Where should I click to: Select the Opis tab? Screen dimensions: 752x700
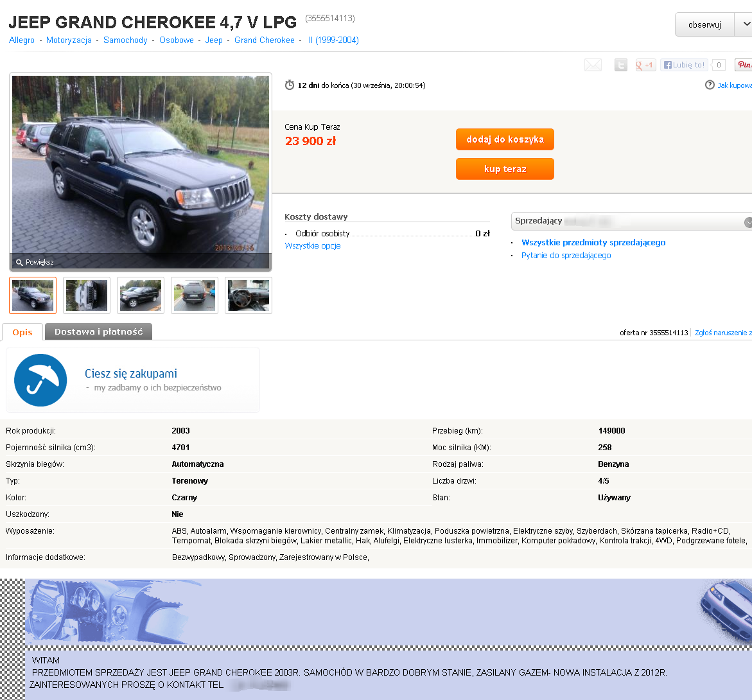point(22,332)
